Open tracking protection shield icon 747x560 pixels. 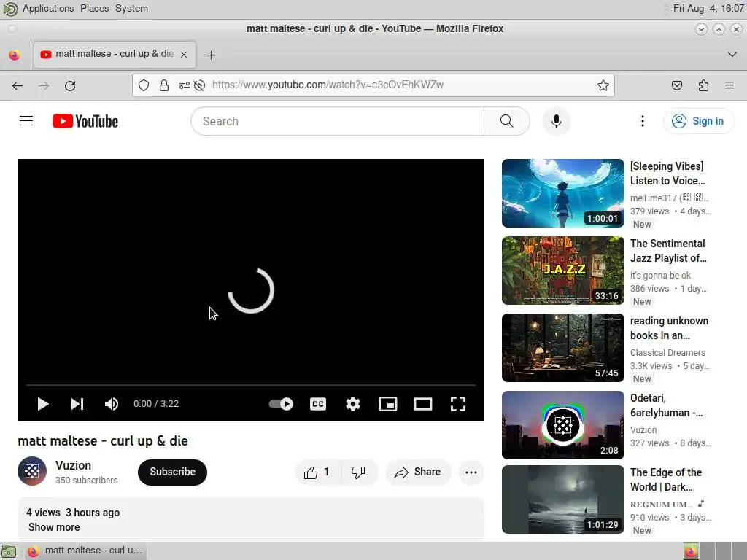pos(144,85)
